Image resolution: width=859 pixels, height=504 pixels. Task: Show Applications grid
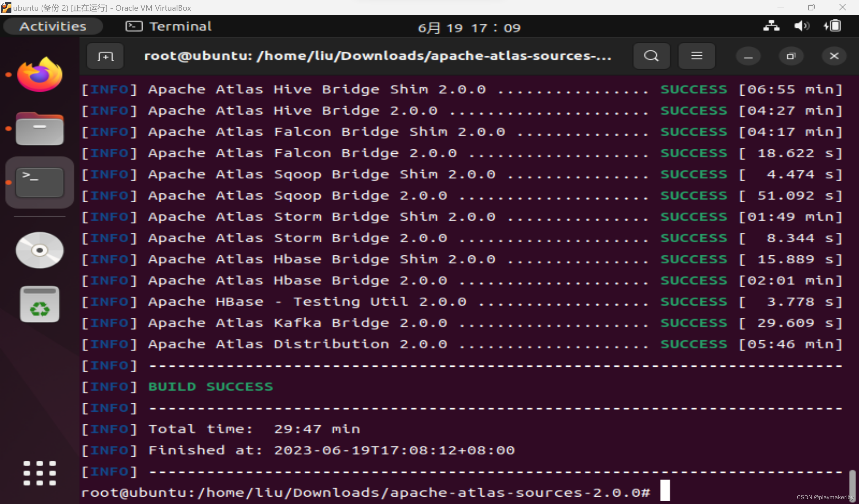tap(40, 473)
